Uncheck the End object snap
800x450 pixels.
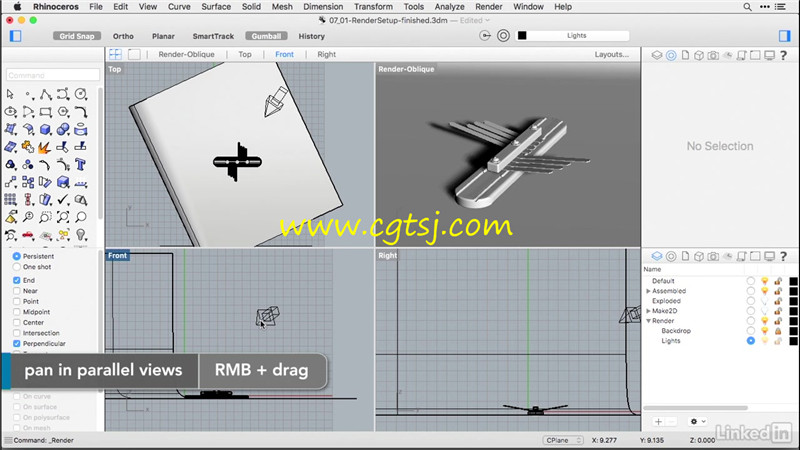(x=17, y=280)
